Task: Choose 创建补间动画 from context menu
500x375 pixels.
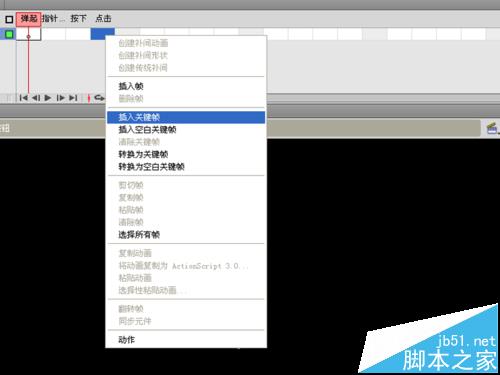Action: [x=186, y=43]
